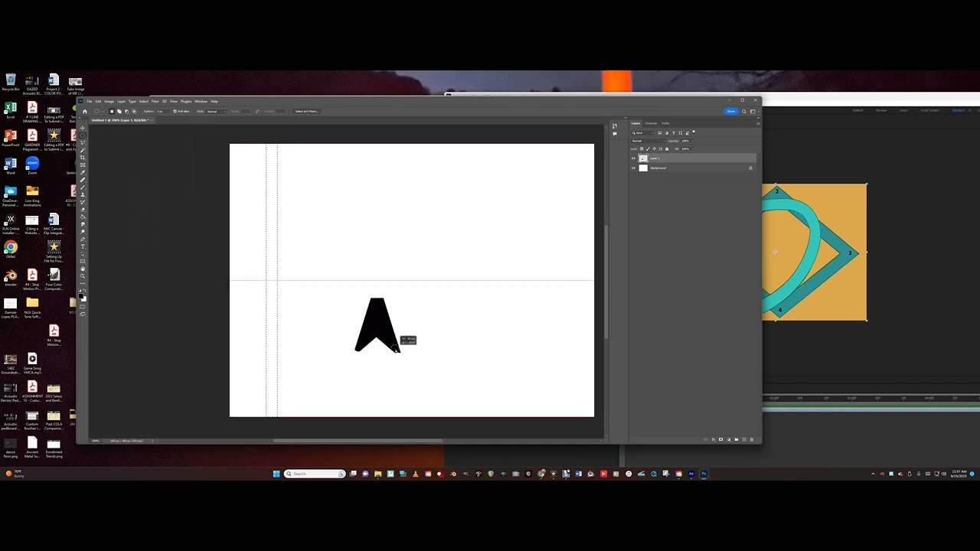980x551 pixels.
Task: Click the foreground color swatch
Action: (x=80, y=295)
